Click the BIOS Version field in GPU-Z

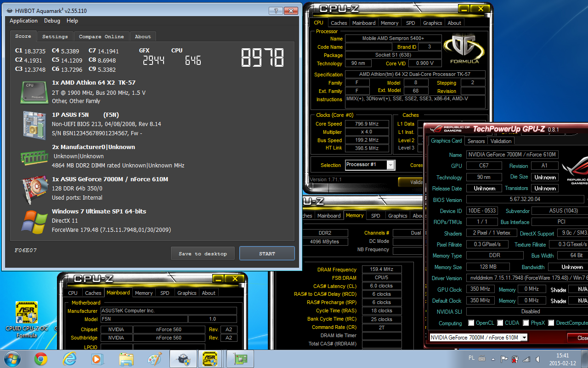(x=525, y=200)
